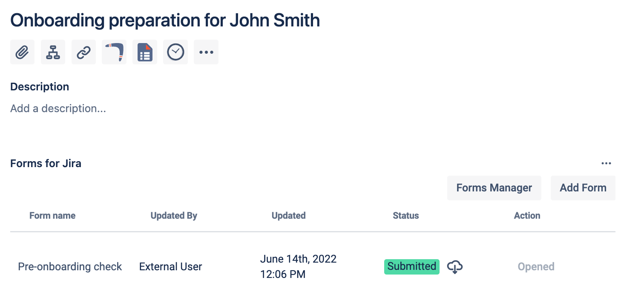The width and height of the screenshot is (644, 295).
Task: Click the Updated By column header
Action: (174, 216)
